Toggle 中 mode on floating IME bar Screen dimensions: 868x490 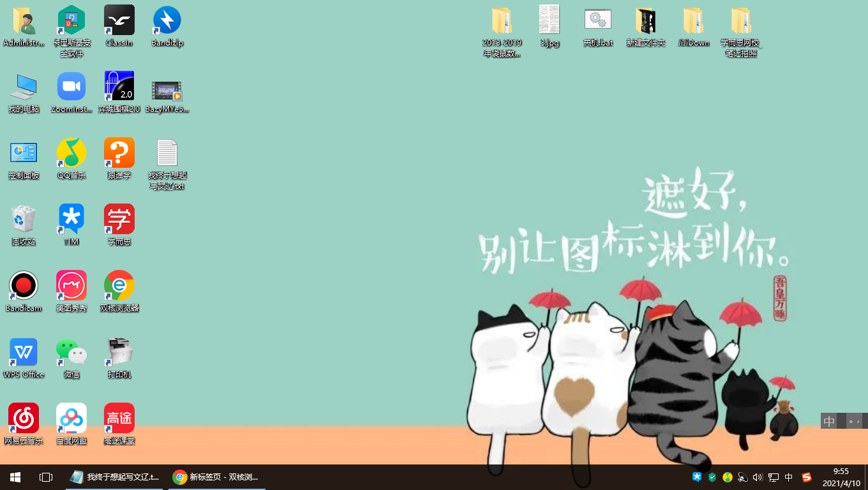[829, 421]
